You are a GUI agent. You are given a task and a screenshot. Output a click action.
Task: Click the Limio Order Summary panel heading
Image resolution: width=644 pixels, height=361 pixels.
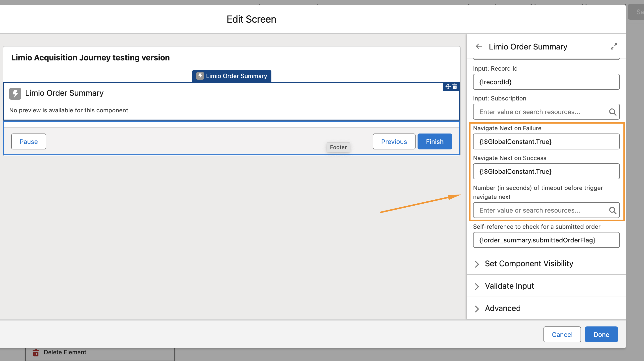[528, 47]
